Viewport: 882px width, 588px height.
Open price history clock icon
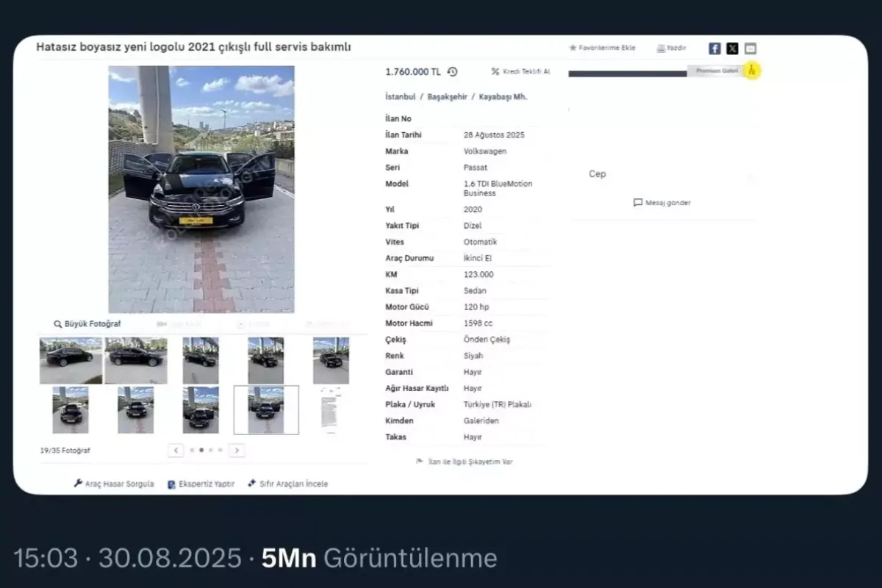point(452,71)
